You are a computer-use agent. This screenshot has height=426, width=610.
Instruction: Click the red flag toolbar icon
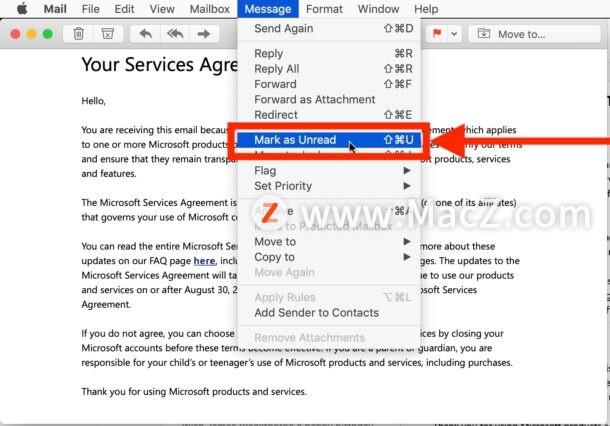437,33
